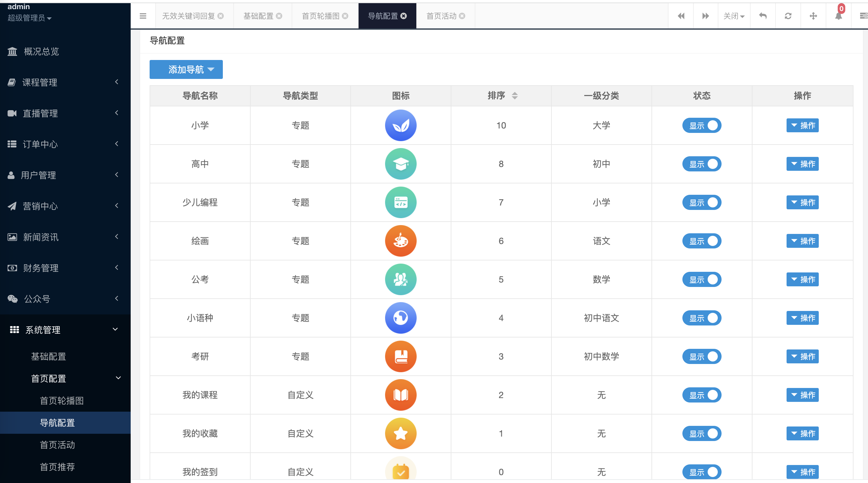This screenshot has height=483, width=868.
Task: Click the refresh page icon
Action: (x=788, y=16)
